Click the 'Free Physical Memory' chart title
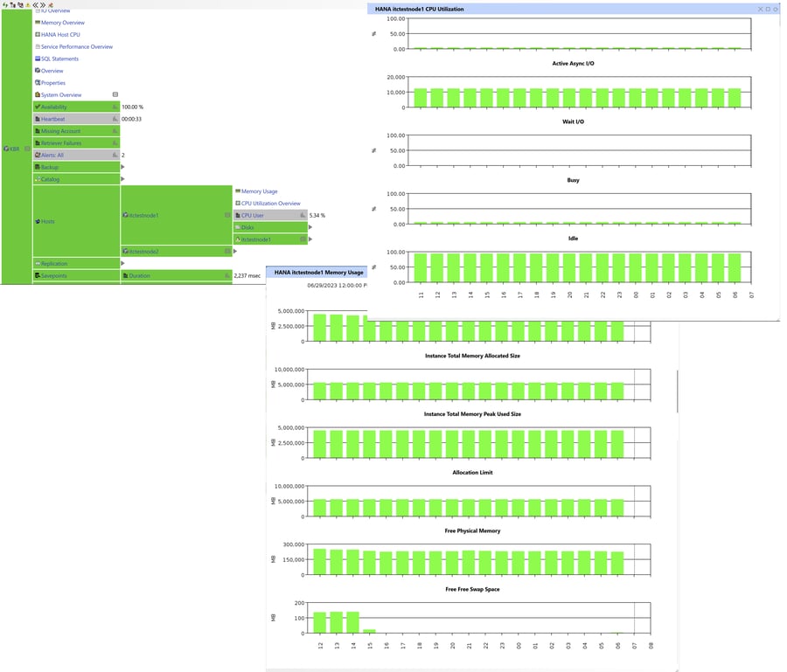This screenshot has width=787, height=672. (x=472, y=530)
